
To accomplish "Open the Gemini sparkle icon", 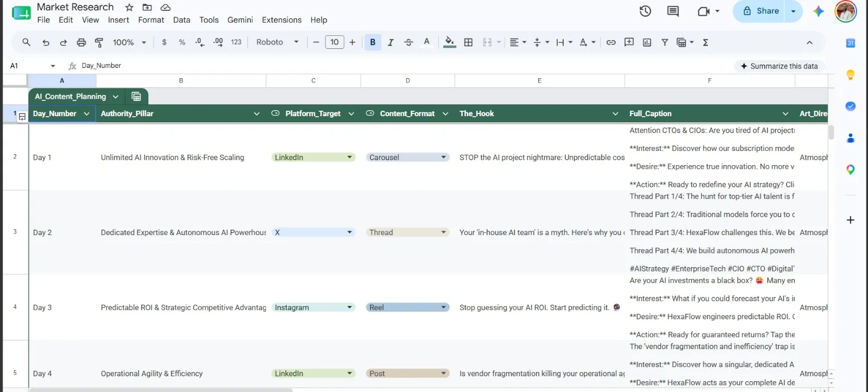I will (x=819, y=11).
